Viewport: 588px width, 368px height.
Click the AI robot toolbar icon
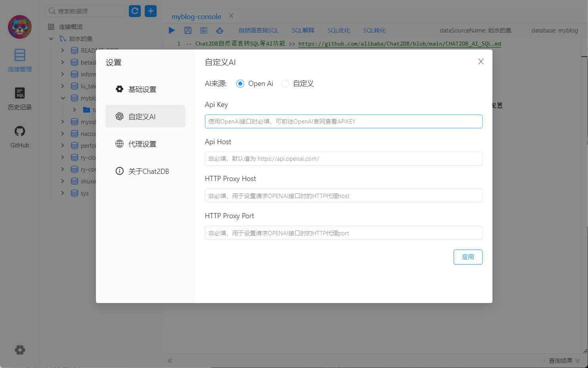(x=220, y=31)
